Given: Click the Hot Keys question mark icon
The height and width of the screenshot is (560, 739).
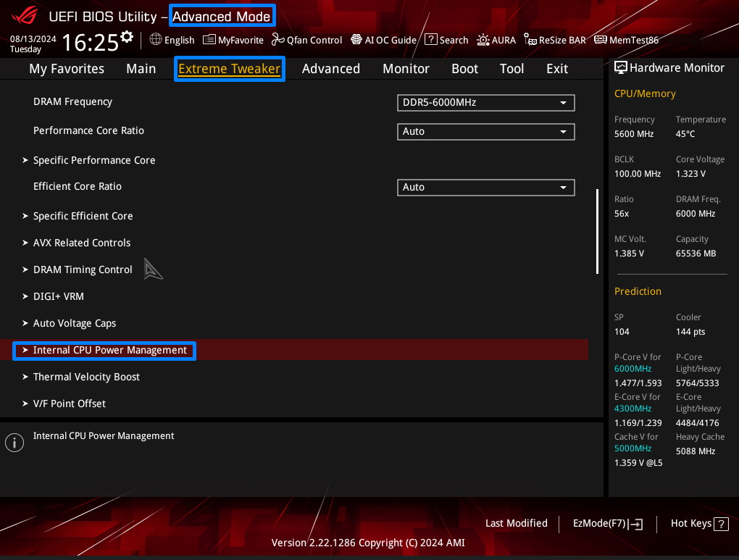Looking at the screenshot, I should 721,525.
